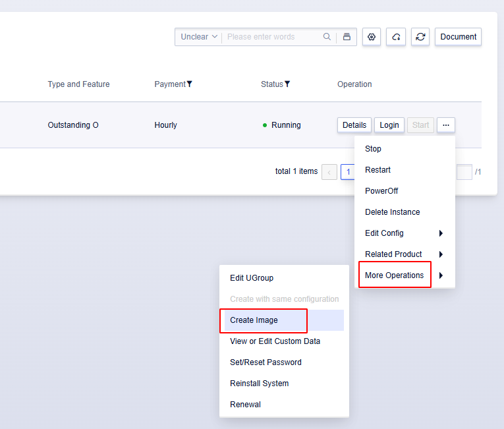Screen dimensions: 504x429
Task: Click the 'Type and Feature' column header
Action: tap(79, 84)
